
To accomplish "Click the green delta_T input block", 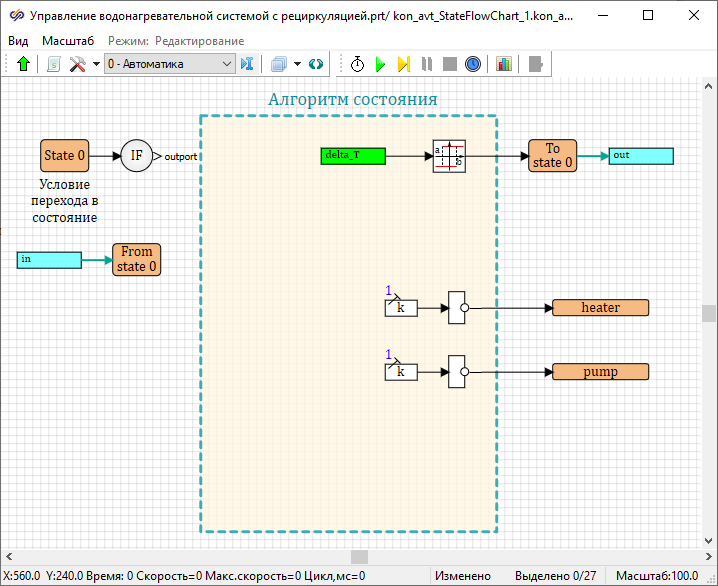I will point(353,155).
